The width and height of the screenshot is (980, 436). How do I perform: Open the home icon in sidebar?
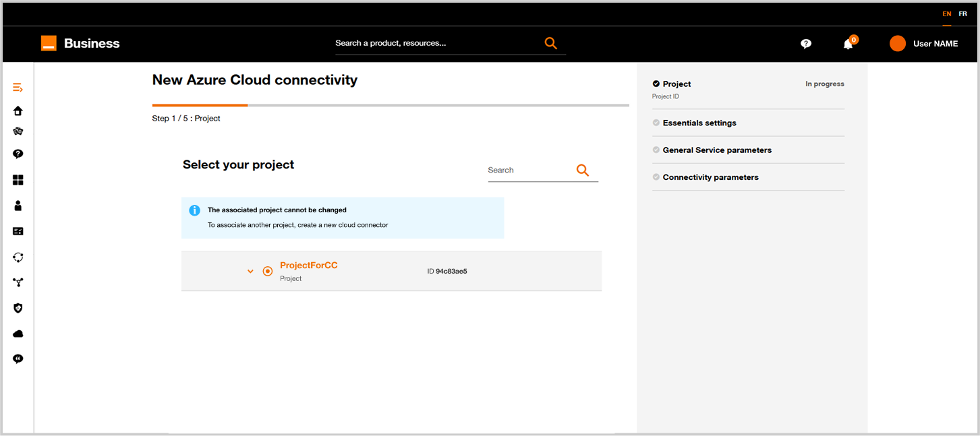point(18,111)
